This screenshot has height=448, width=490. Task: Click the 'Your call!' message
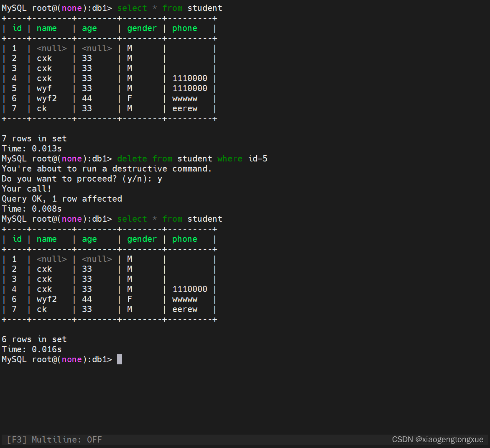pyautogui.click(x=27, y=189)
